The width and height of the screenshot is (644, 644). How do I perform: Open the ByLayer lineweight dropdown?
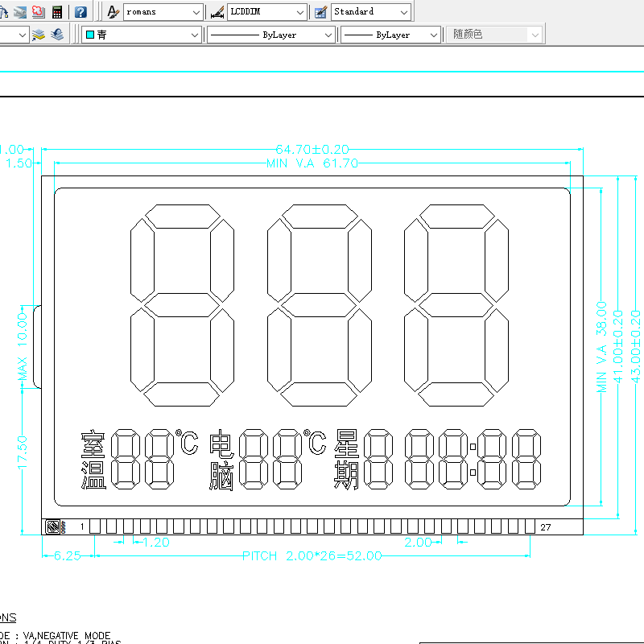[x=434, y=34]
